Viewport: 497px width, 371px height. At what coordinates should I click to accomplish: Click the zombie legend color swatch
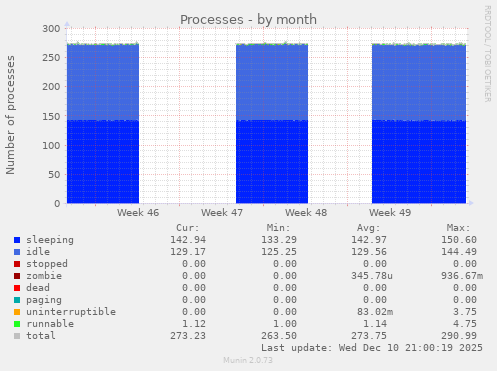17,276
